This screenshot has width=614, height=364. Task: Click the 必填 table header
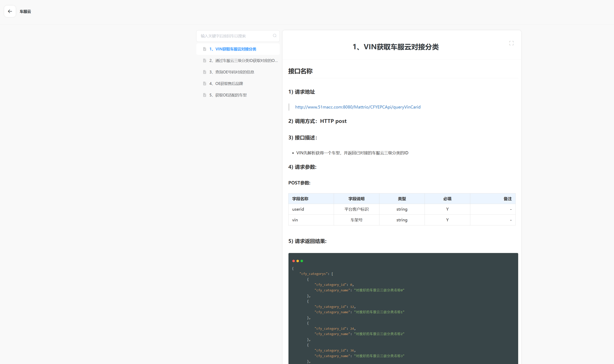tap(447, 199)
